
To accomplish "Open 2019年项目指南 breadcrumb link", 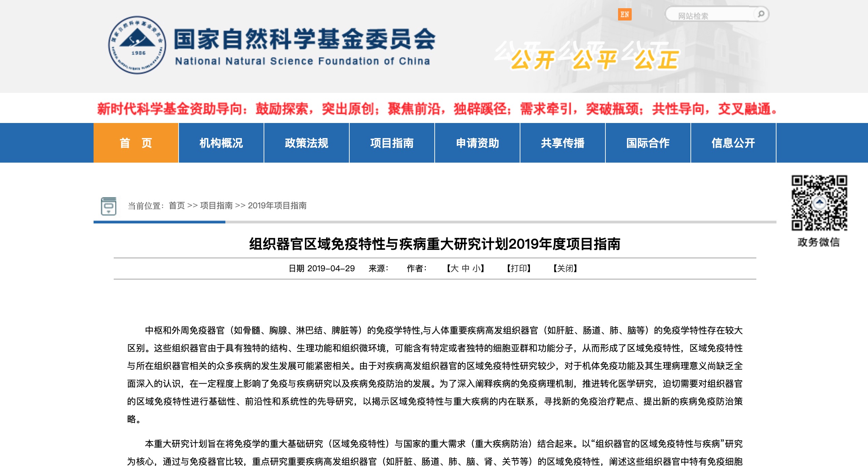I will pyautogui.click(x=277, y=206).
